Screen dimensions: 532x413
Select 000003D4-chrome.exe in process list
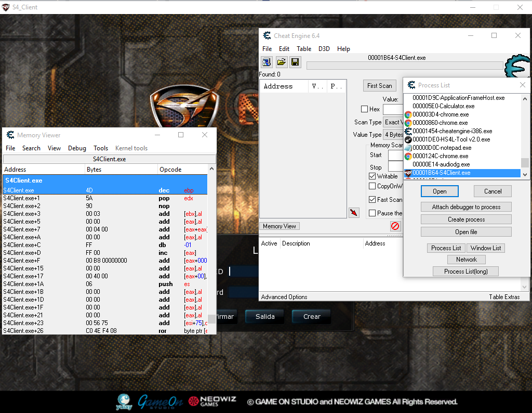462,114
